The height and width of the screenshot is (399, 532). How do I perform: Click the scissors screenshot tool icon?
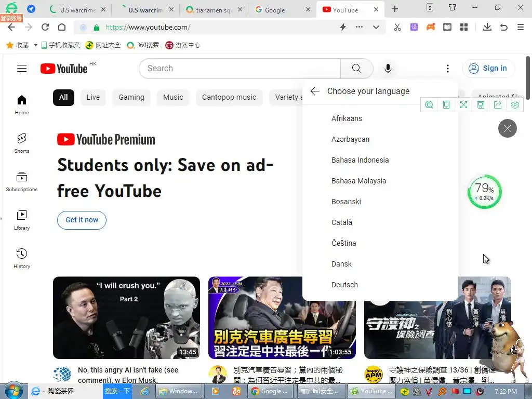point(397,27)
